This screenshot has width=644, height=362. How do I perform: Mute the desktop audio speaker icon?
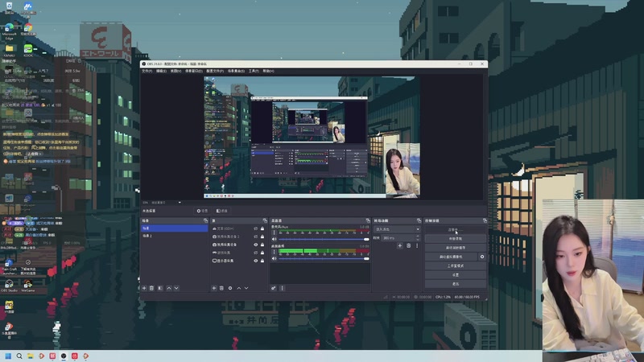coord(275,258)
